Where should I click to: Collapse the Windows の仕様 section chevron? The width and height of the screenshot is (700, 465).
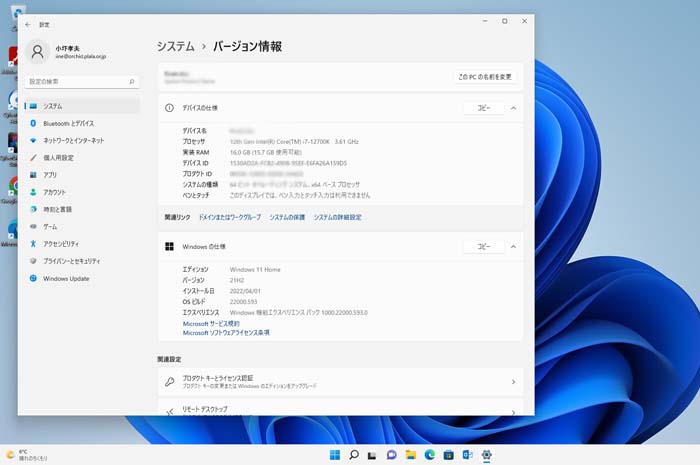click(513, 247)
